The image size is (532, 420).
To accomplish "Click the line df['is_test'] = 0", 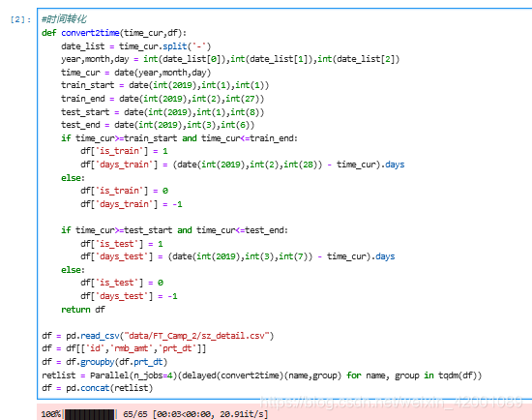I will point(122,283).
